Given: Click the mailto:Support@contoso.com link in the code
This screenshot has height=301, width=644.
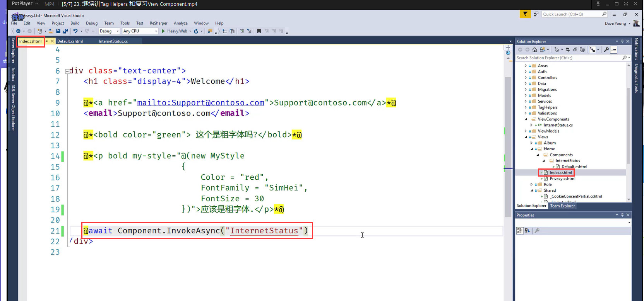Looking at the screenshot, I should point(200,103).
